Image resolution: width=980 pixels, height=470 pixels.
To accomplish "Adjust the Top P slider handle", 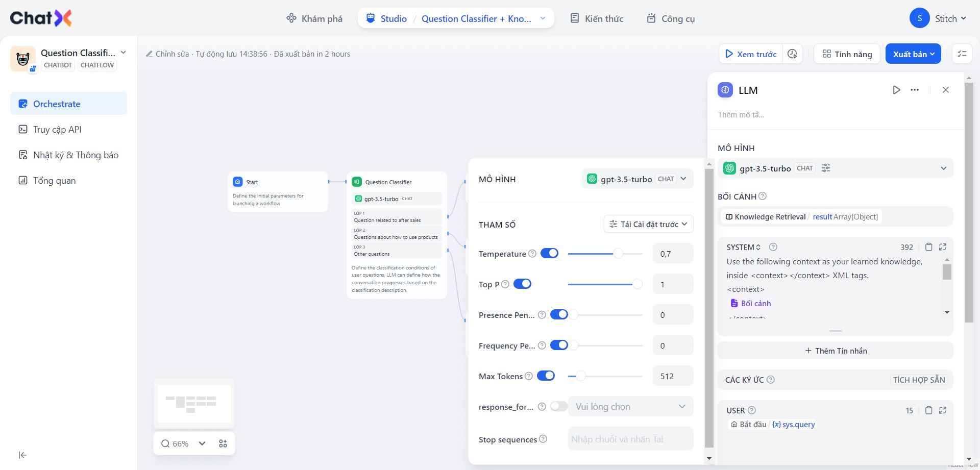I will click(x=637, y=284).
